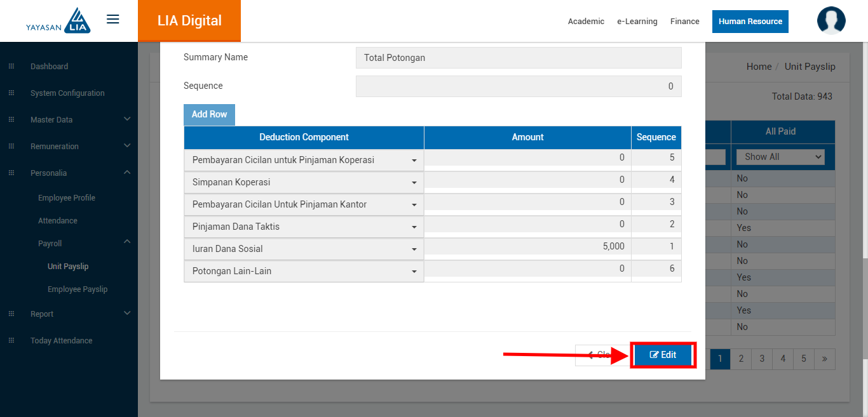Go to page 3 in pagination
The image size is (868, 417).
pyautogui.click(x=761, y=359)
